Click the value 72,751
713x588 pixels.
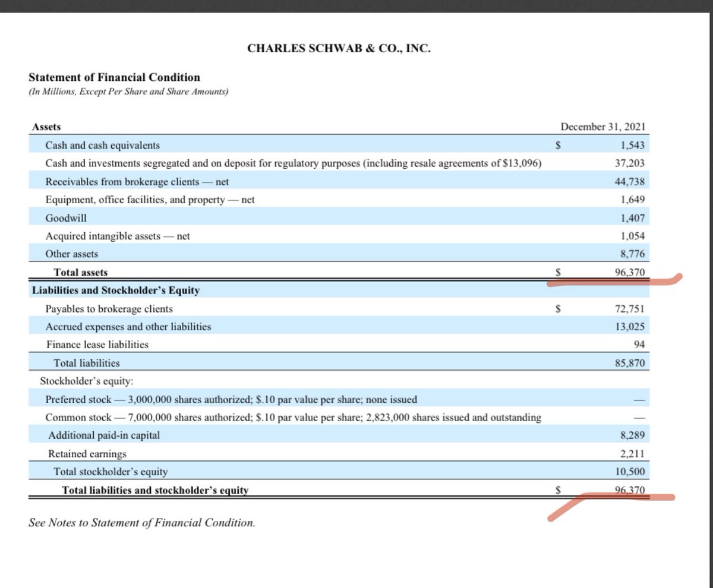click(630, 309)
